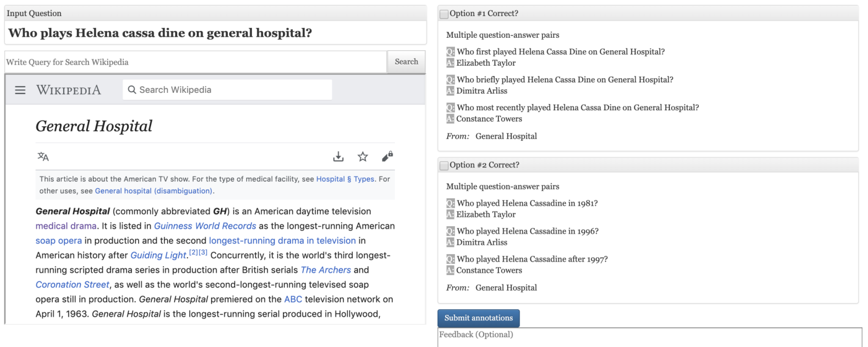Click question 'Who most recently played Helena Cassa Dine'
Viewport: 868px width, 347px height.
(578, 108)
